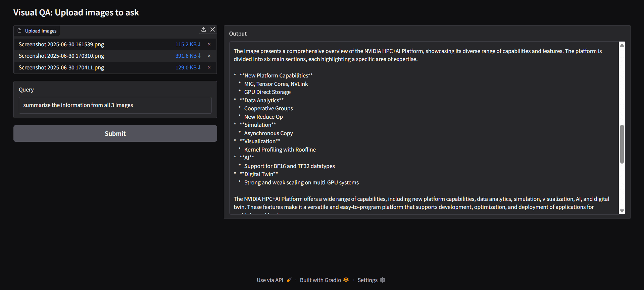Viewport: 644px width, 290px height.
Task: Click the Output text area
Action: click(x=424, y=128)
